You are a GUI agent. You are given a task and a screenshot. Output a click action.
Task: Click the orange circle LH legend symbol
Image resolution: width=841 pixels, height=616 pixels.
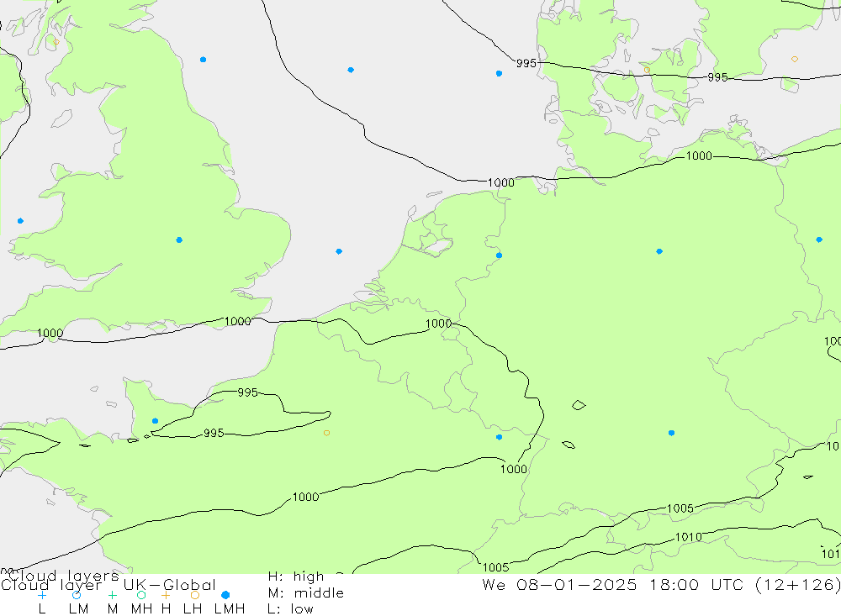pyautogui.click(x=195, y=595)
